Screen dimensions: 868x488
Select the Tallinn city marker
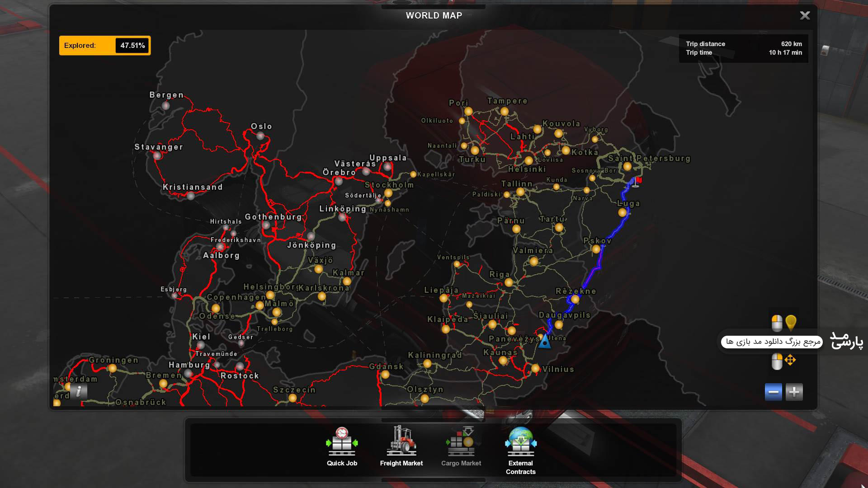click(x=520, y=192)
